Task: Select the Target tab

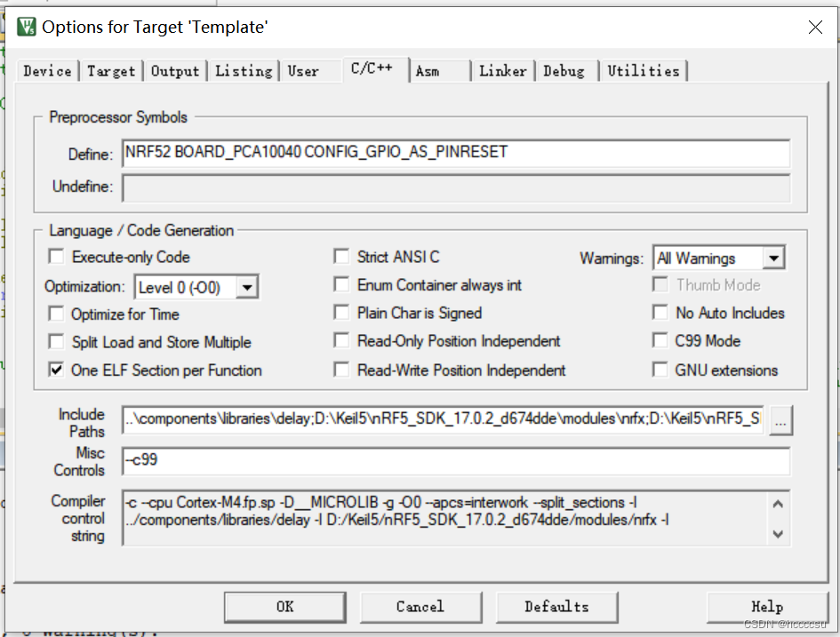Action: pos(111,71)
